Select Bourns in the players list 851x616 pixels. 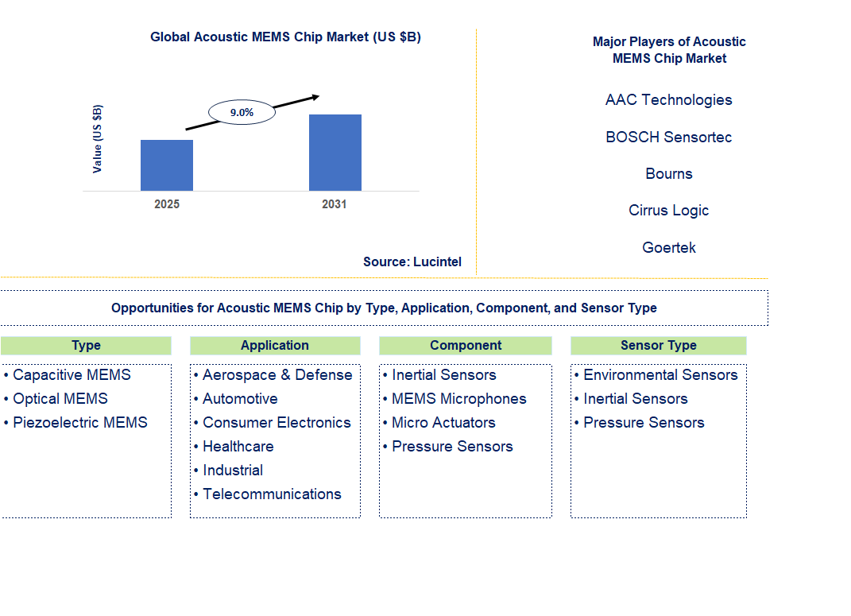(x=669, y=174)
